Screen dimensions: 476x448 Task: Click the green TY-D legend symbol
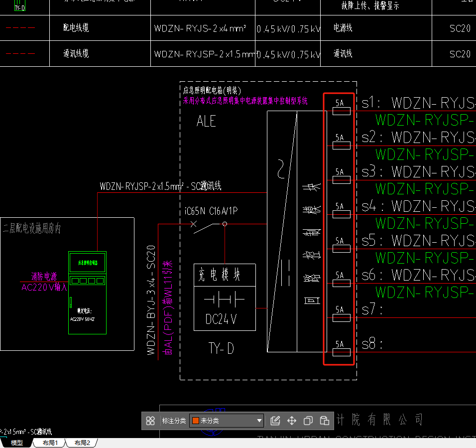click(20, 5)
